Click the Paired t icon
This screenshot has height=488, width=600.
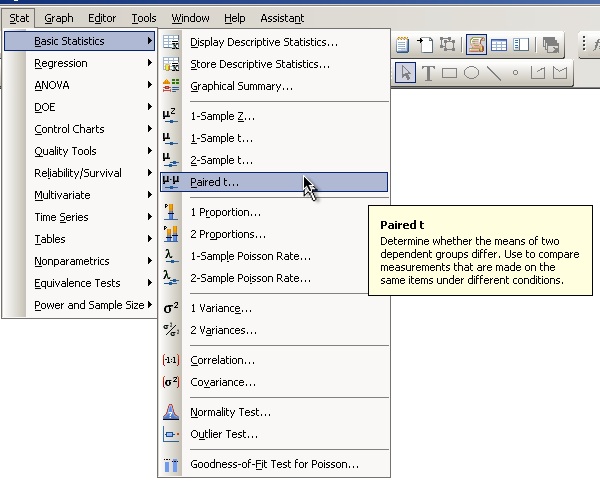(x=171, y=182)
